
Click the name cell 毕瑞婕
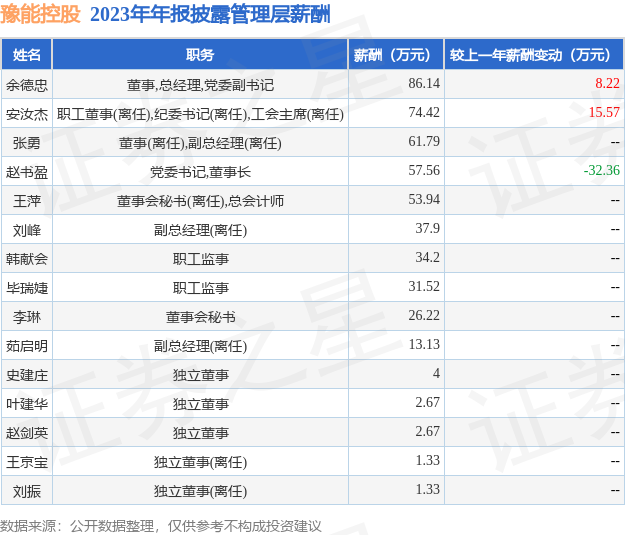click(x=27, y=288)
